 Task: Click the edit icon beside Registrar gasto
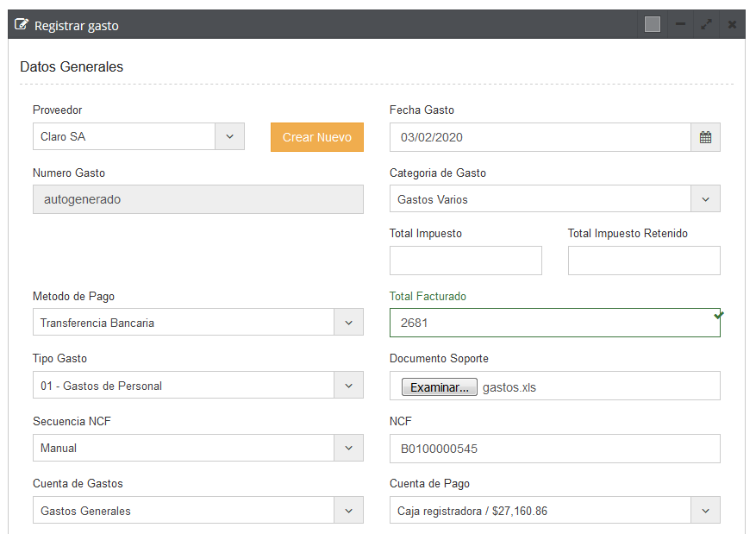point(22,25)
